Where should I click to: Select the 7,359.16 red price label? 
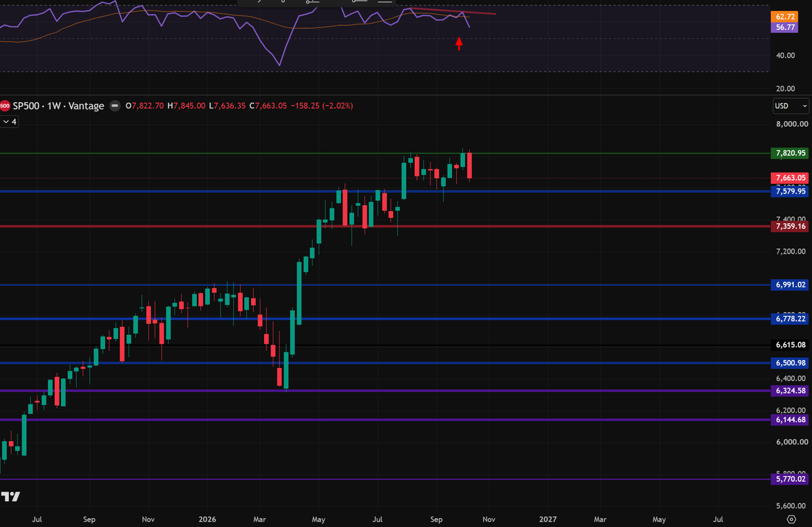click(x=790, y=226)
